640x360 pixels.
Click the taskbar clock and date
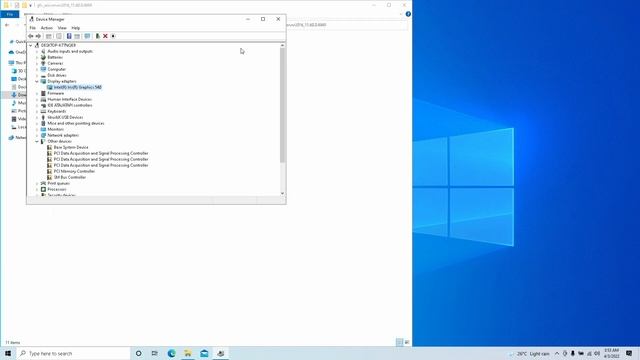(612, 353)
